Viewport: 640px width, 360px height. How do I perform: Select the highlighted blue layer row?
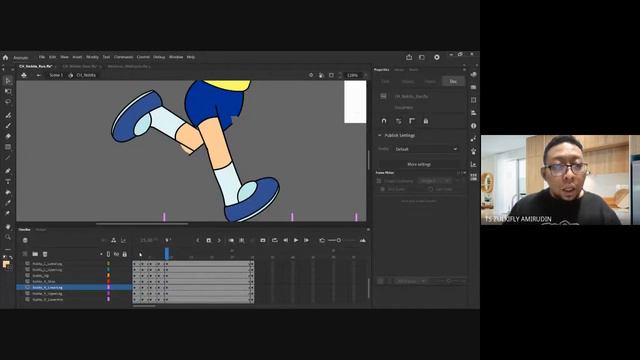(74, 287)
